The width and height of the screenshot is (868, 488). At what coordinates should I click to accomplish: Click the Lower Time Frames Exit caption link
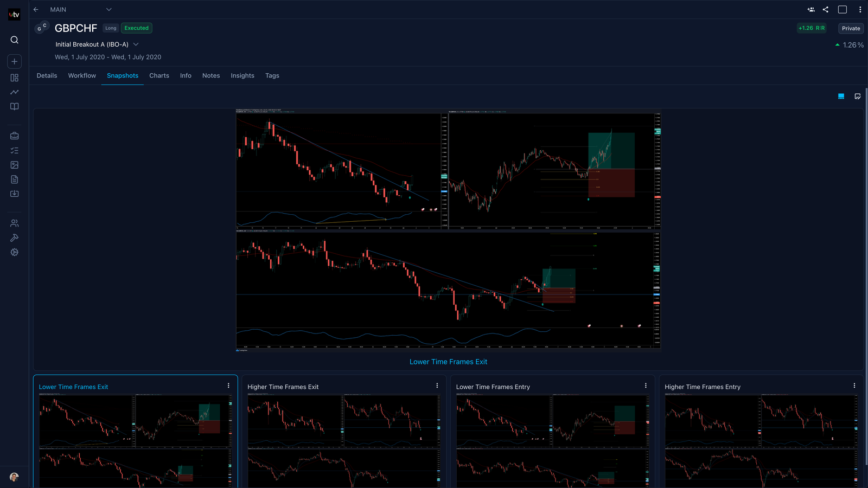pos(448,362)
